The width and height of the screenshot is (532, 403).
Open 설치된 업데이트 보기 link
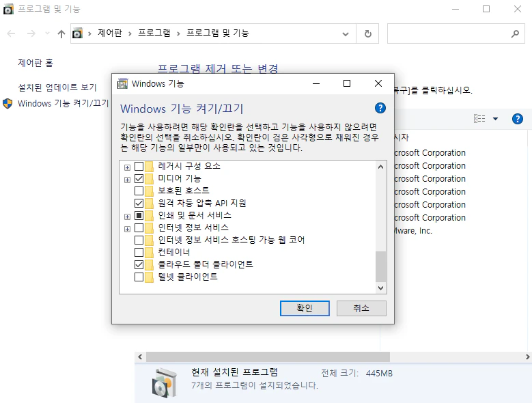57,87
